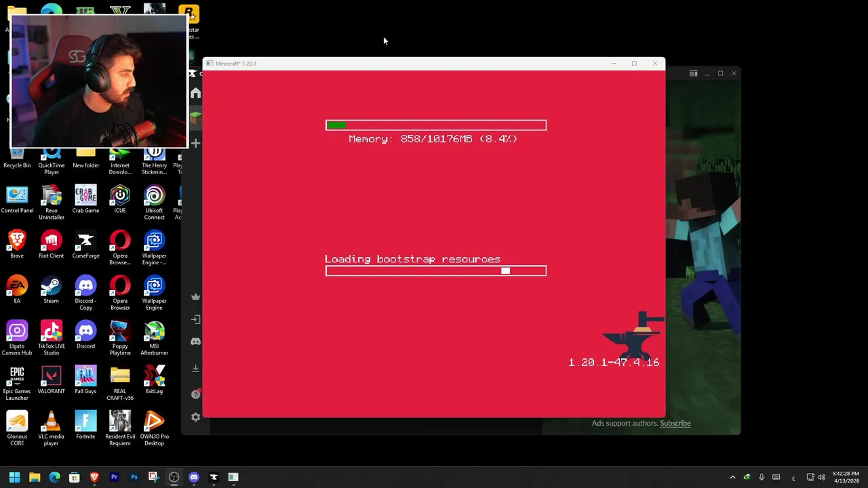Select the Revo Uninstaller desktop shortcut
The width and height of the screenshot is (868, 488).
tap(52, 203)
